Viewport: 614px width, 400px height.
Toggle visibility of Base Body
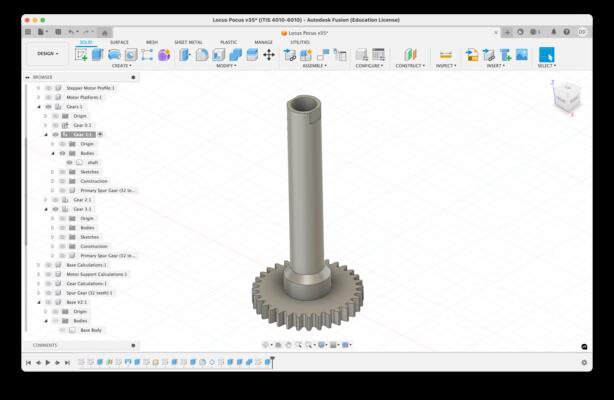63,330
